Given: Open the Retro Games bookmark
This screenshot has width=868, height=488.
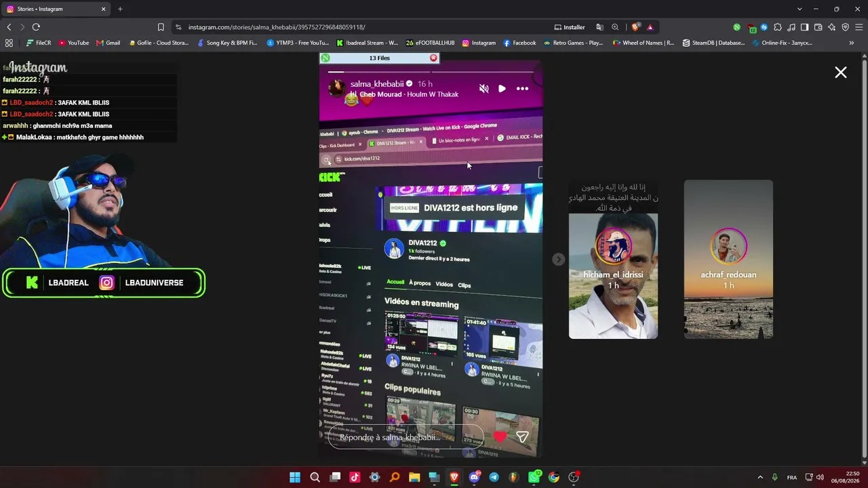Looking at the screenshot, I should point(573,43).
